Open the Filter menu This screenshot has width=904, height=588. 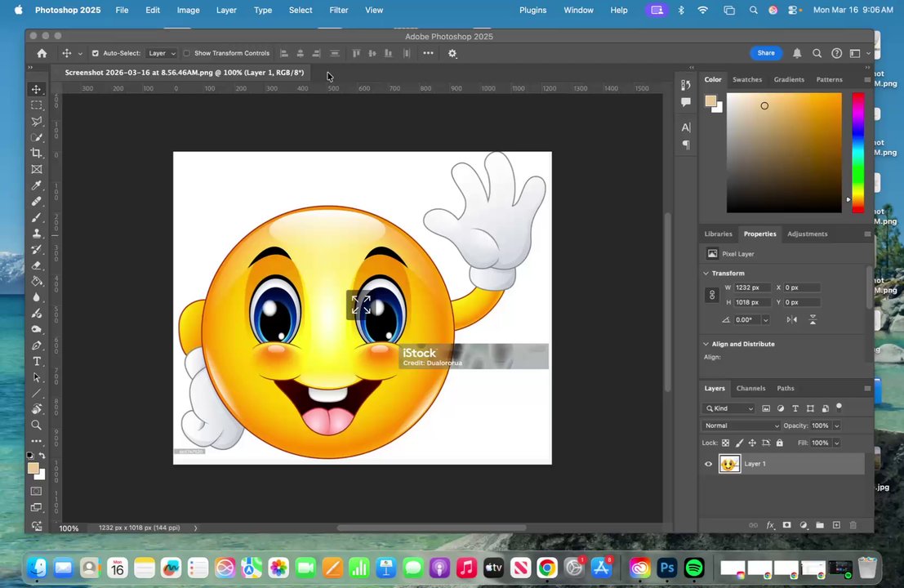tap(338, 10)
